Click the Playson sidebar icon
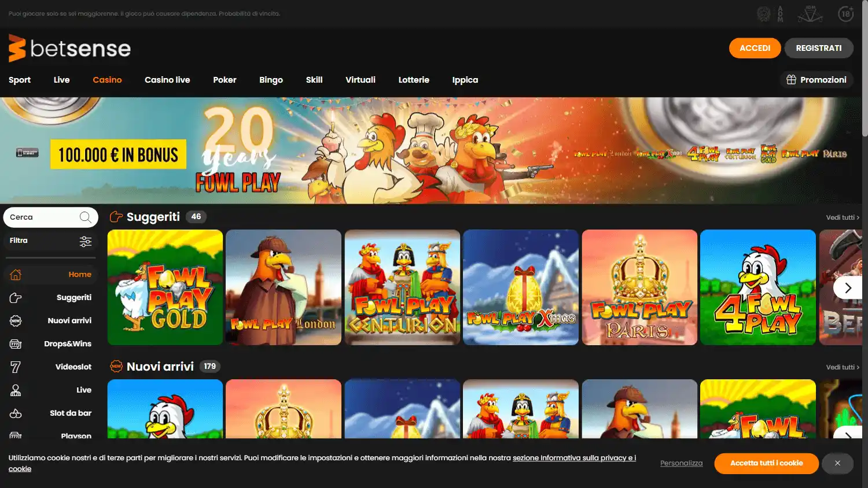The width and height of the screenshot is (868, 488). click(x=16, y=435)
